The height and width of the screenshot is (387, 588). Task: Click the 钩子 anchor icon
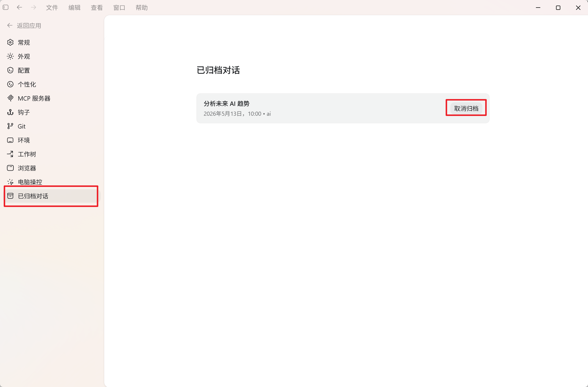(x=10, y=112)
